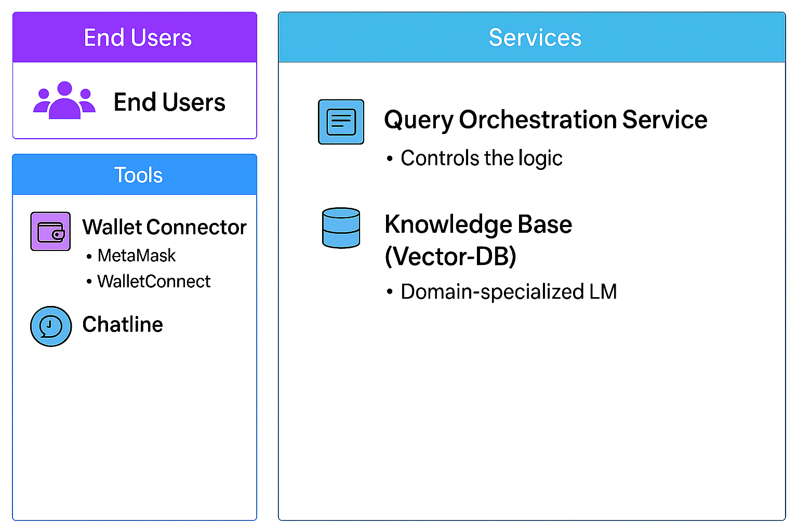798x532 pixels.
Task: Select the 'Domain-specialized LM' bullet
Action: [x=508, y=292]
